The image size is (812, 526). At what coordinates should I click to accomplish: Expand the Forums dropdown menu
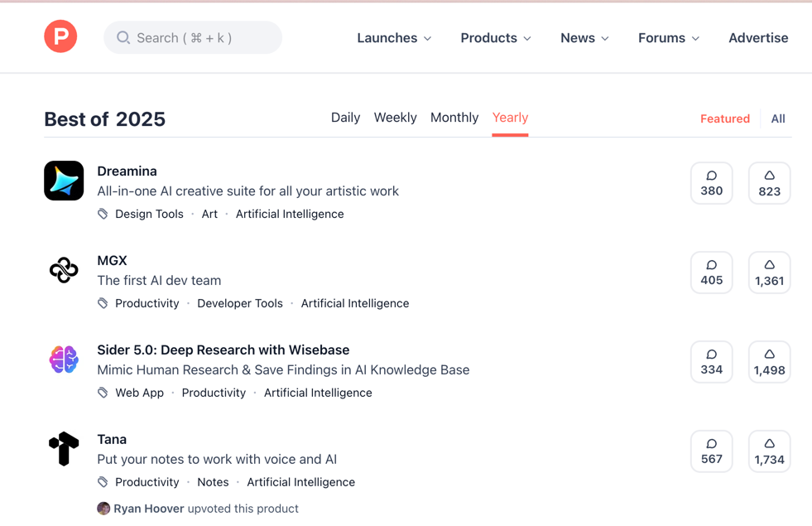pyautogui.click(x=668, y=38)
